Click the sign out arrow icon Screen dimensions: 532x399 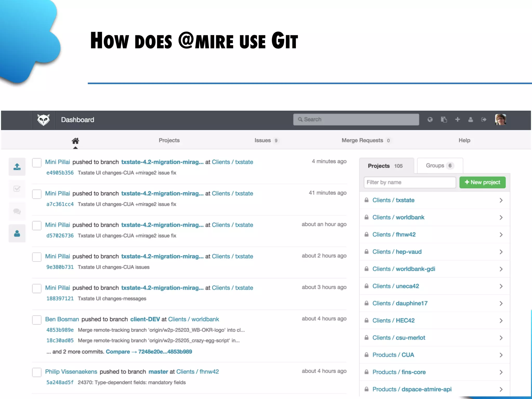484,119
